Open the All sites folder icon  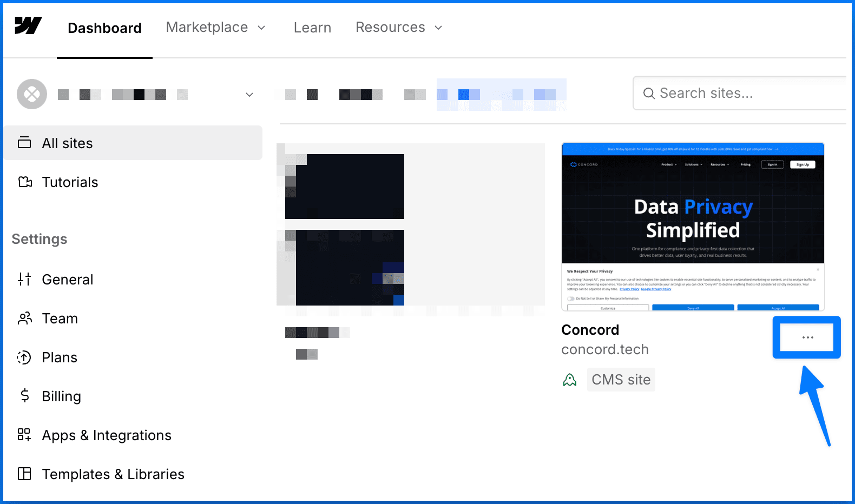[24, 143]
